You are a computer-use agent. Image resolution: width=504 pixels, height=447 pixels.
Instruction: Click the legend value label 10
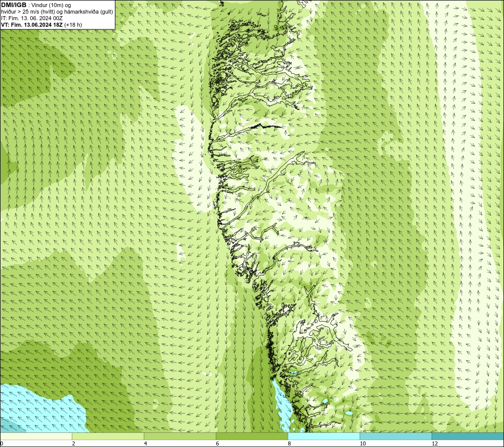[x=362, y=443]
